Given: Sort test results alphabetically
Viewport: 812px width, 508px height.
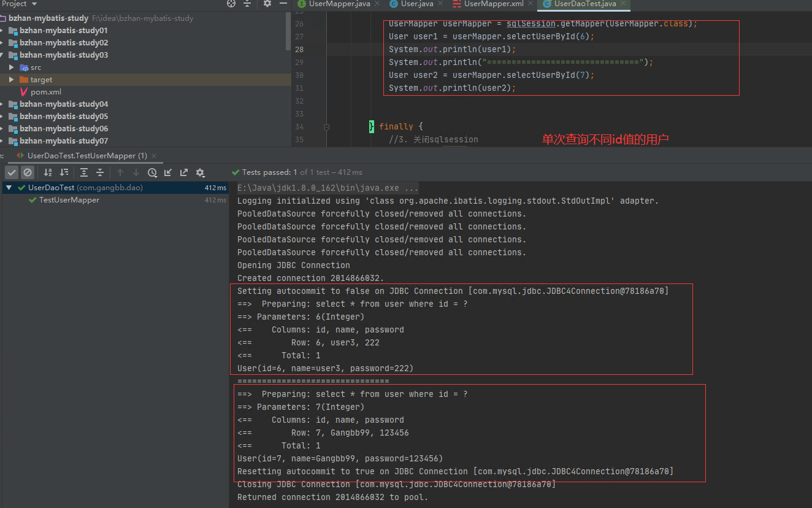Looking at the screenshot, I should (x=48, y=172).
